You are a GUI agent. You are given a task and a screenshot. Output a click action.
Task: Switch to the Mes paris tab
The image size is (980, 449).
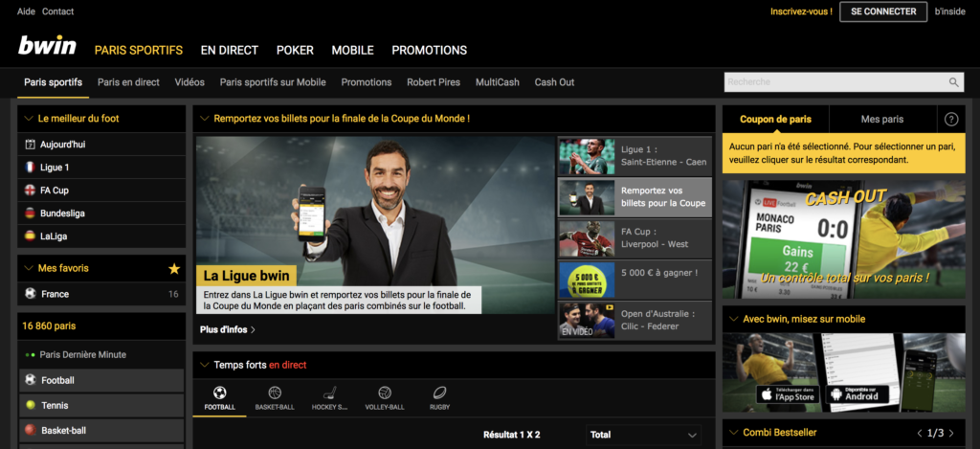881,120
